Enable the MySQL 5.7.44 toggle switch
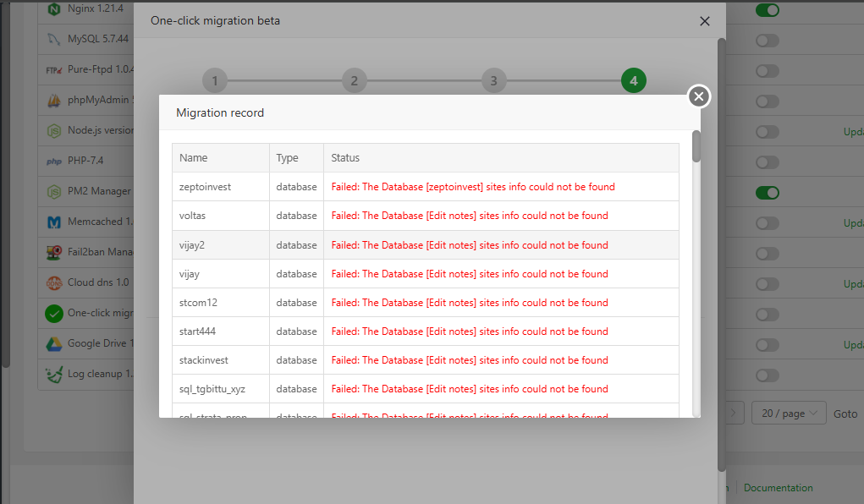 [x=767, y=41]
